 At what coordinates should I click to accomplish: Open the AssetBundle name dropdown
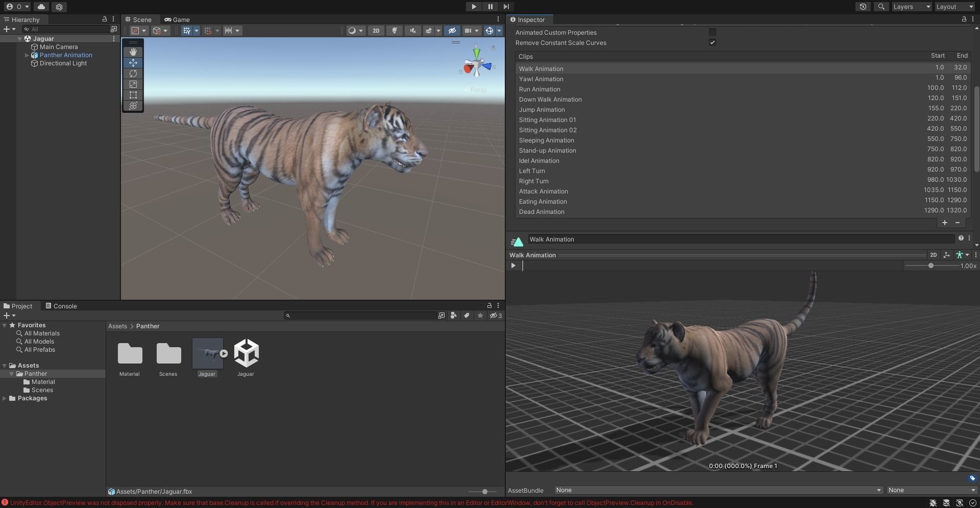(718, 490)
